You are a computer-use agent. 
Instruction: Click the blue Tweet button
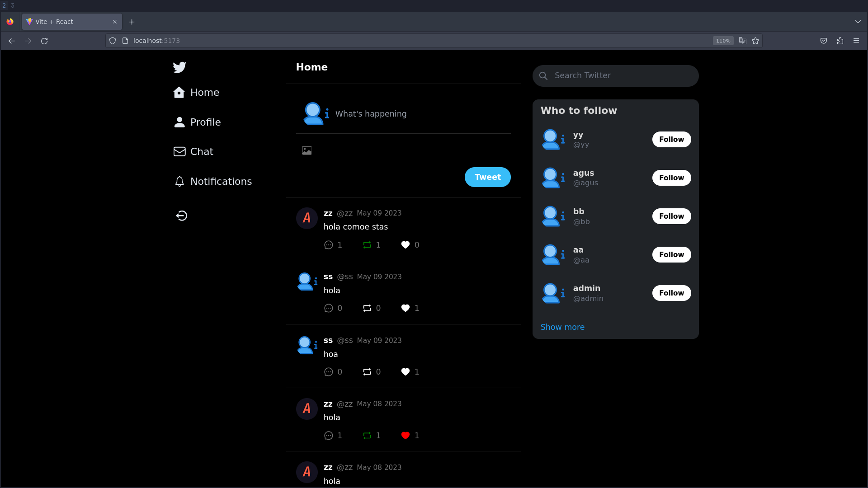pos(487,177)
